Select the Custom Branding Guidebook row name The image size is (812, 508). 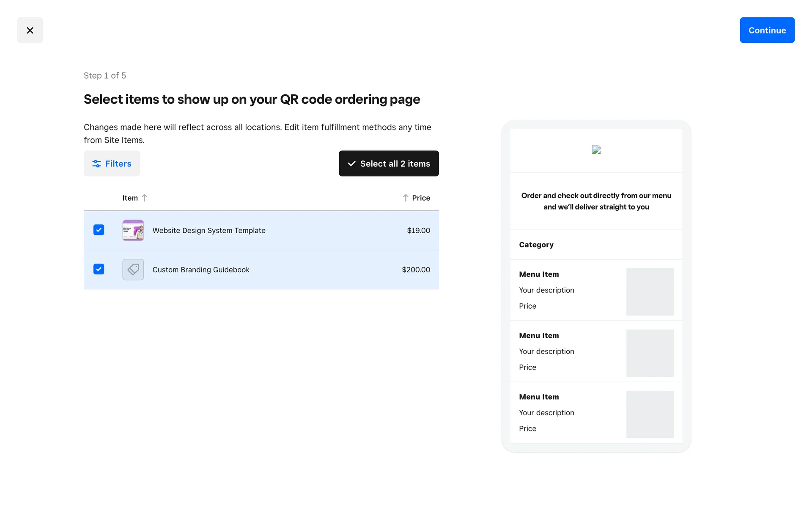click(200, 270)
